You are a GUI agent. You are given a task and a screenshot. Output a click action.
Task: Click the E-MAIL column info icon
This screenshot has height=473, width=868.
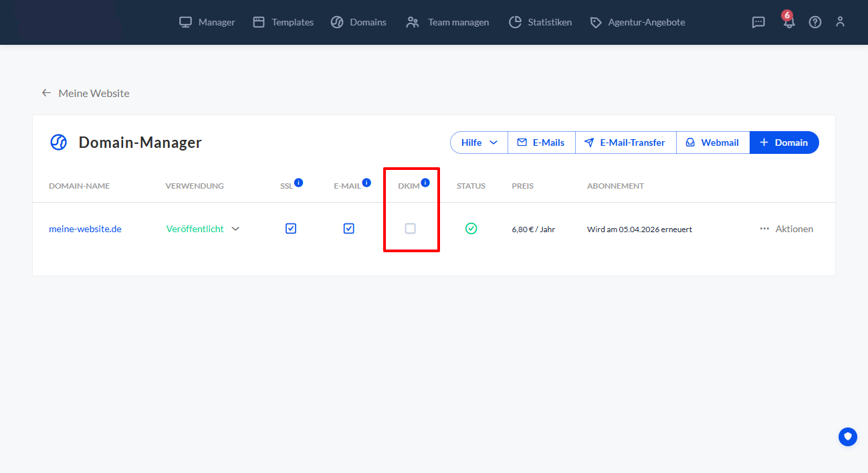(366, 183)
